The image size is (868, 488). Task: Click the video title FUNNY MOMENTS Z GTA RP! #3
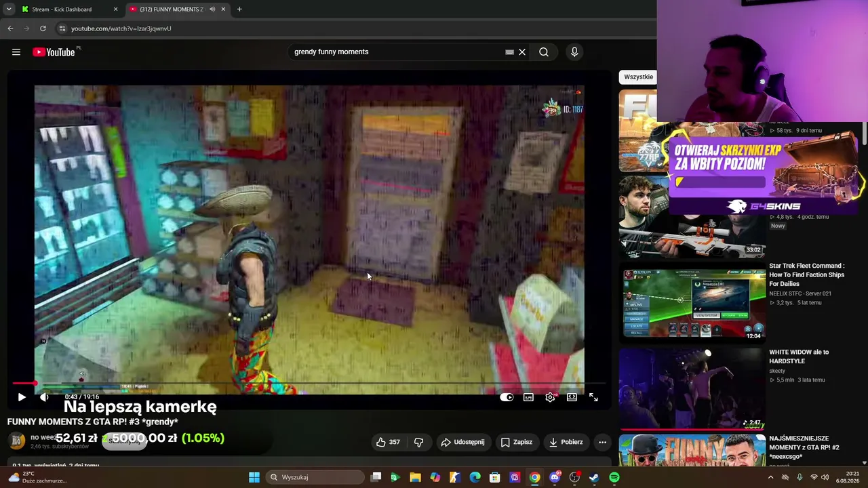coord(93,422)
